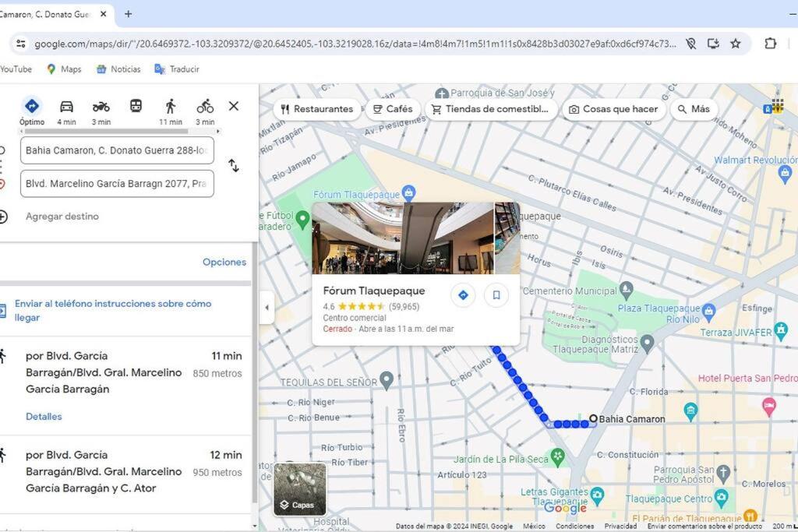Click Enviar al teléfono instrucciones link

click(x=113, y=310)
